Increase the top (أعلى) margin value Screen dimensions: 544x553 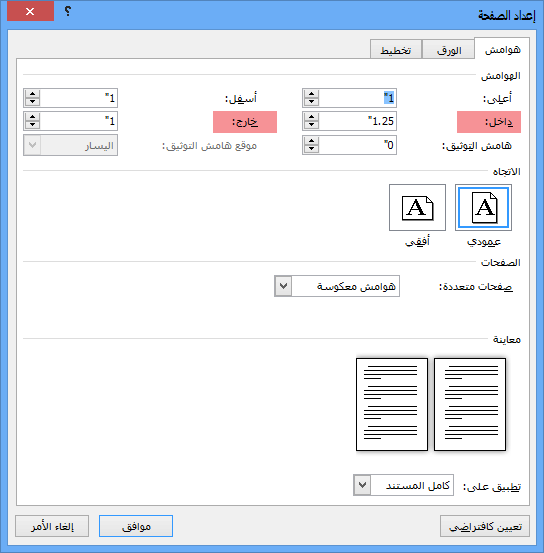pyautogui.click(x=312, y=94)
